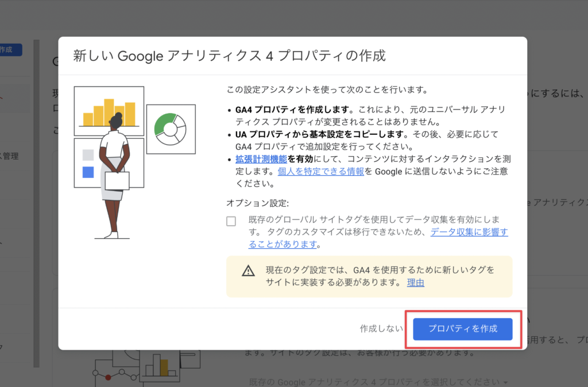Open the 拡張計測機能 link

(261, 159)
